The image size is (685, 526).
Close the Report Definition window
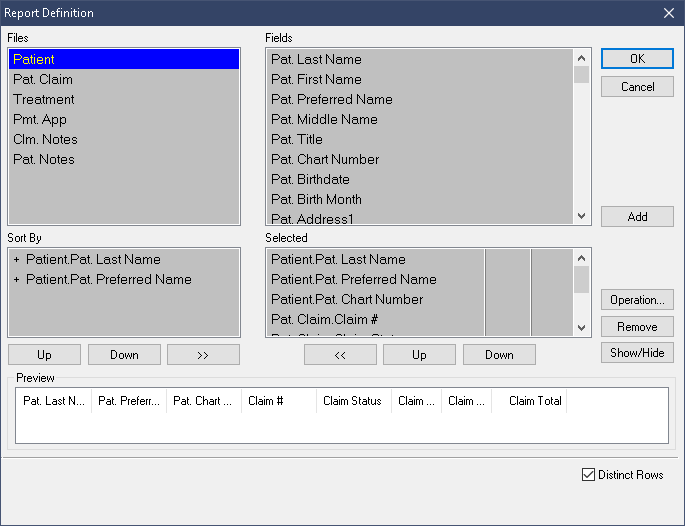668,13
